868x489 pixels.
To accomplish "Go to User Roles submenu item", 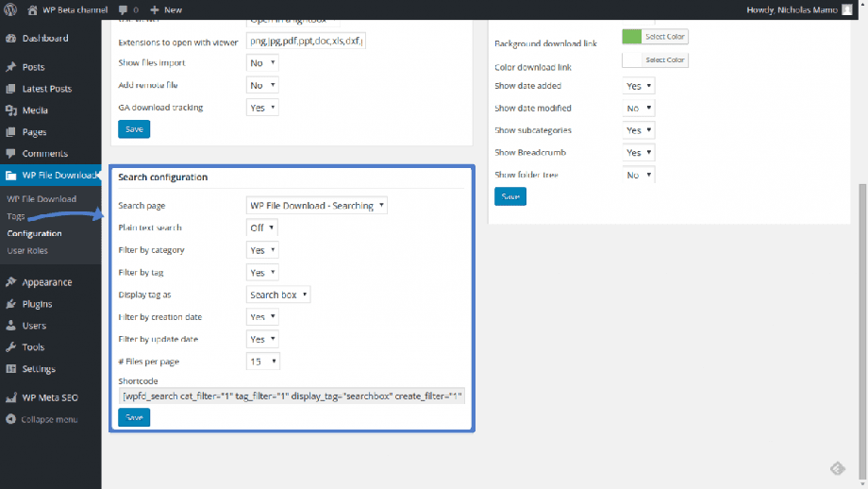I will pos(27,250).
